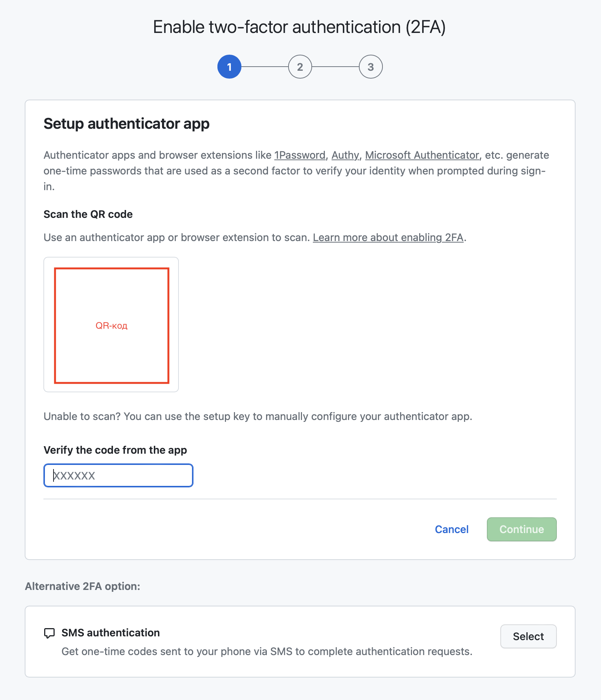The width and height of the screenshot is (601, 700).
Task: Open the Authy link
Action: pos(345,155)
